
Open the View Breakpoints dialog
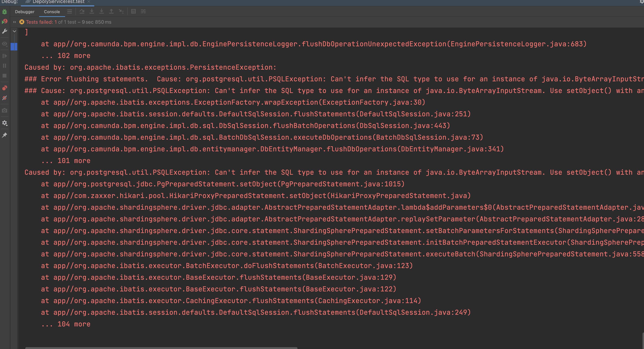[x=5, y=88]
